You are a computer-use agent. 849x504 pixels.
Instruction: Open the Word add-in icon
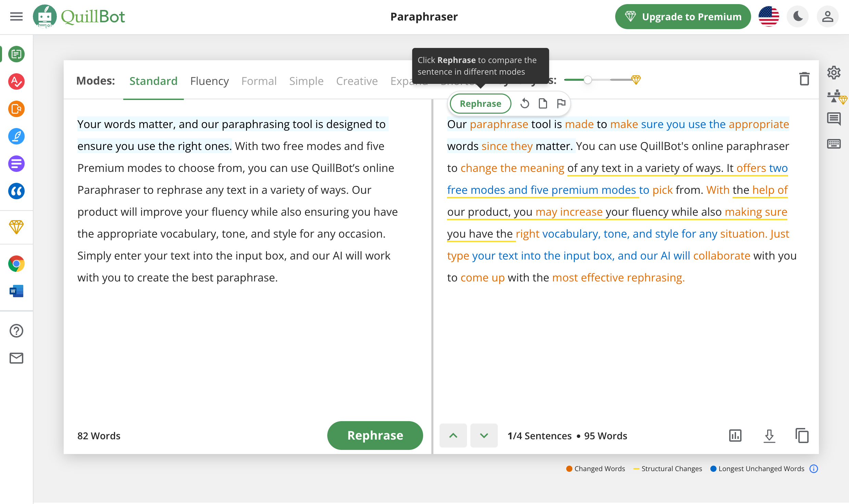16,291
